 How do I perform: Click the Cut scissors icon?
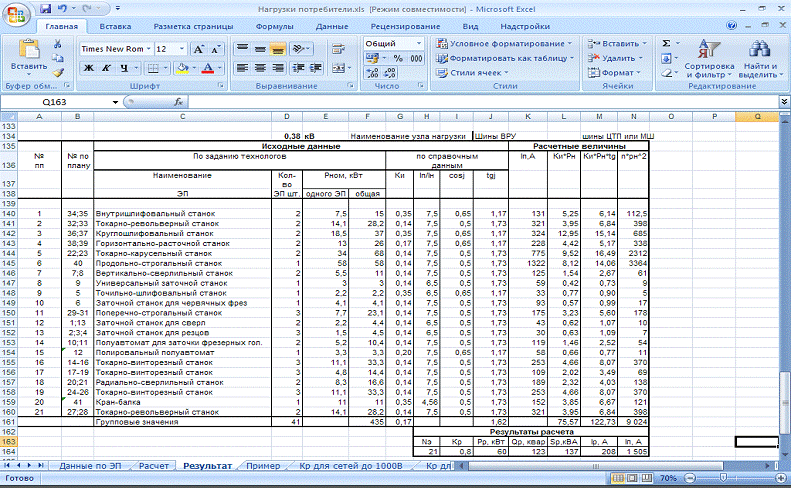pos(57,44)
